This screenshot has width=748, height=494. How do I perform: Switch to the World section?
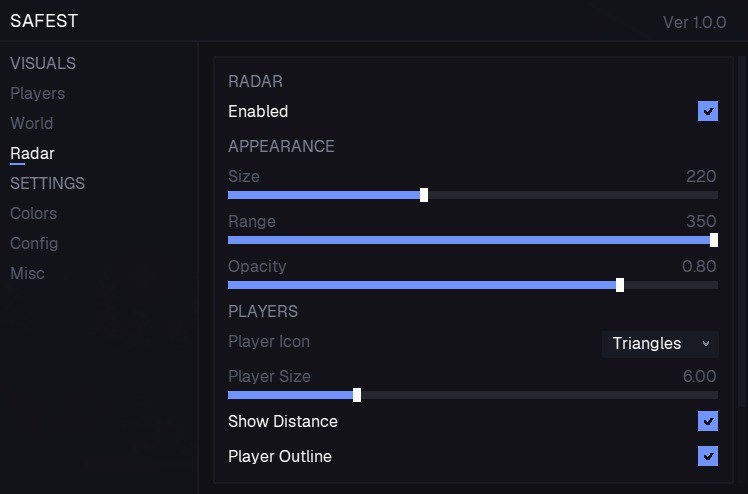[32, 123]
